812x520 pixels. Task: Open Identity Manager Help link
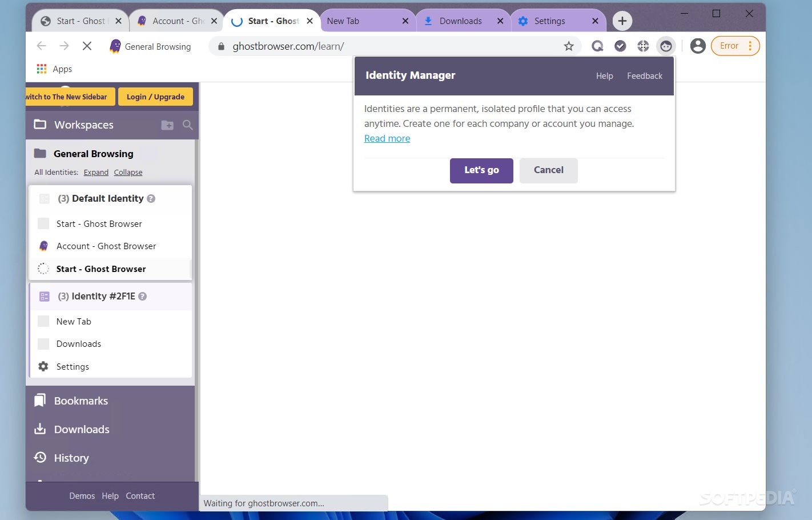pyautogui.click(x=605, y=76)
